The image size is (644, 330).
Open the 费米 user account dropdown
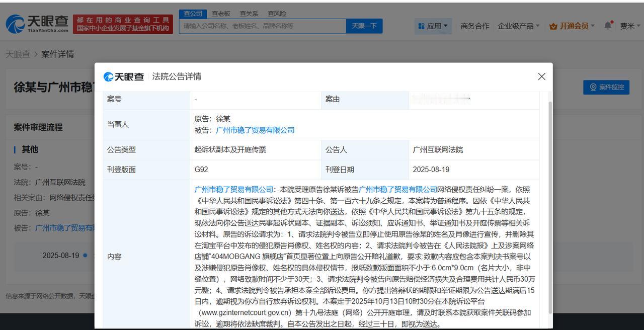point(630,26)
